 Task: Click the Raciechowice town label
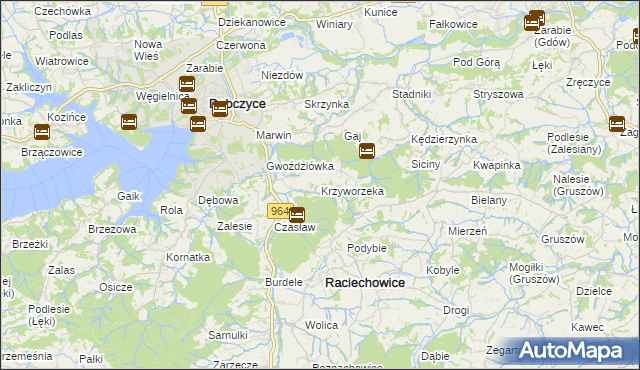pyautogui.click(x=365, y=283)
